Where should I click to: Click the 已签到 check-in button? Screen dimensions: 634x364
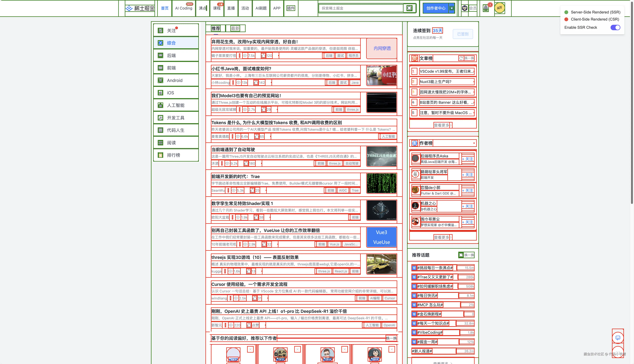463,34
